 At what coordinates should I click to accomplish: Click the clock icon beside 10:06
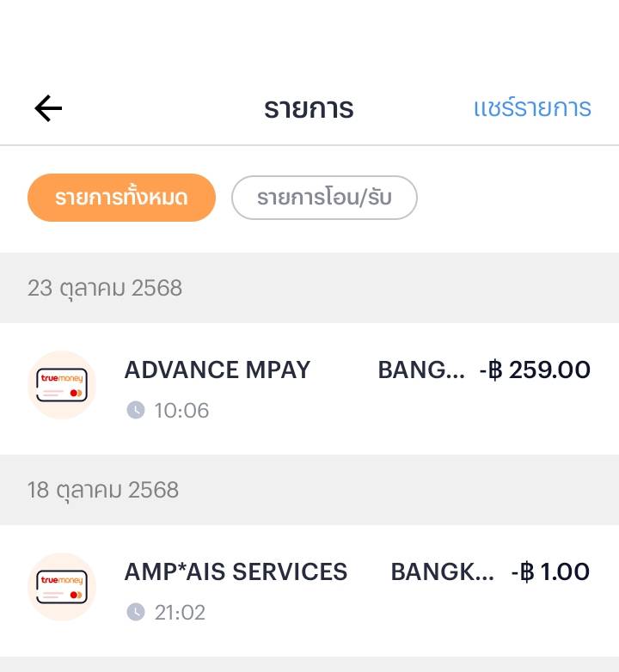tap(136, 410)
